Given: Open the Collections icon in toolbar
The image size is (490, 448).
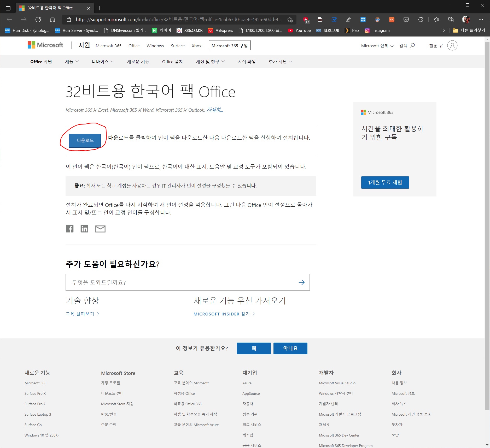Looking at the screenshot, I should pyautogui.click(x=451, y=20).
